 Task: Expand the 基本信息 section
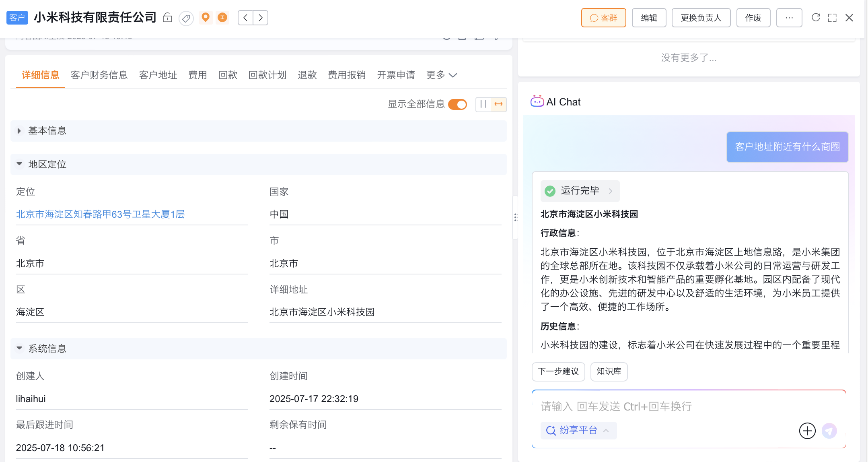coord(258,131)
